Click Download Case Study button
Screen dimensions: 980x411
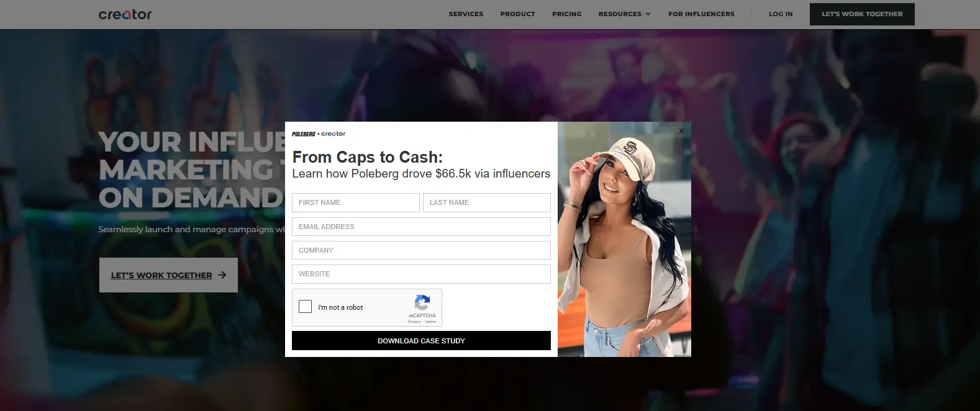(x=421, y=341)
